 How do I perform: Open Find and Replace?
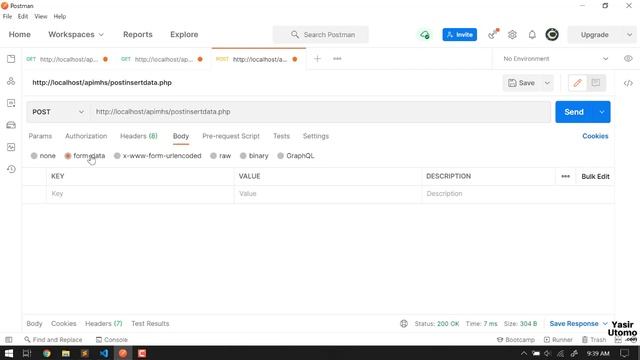53,340
